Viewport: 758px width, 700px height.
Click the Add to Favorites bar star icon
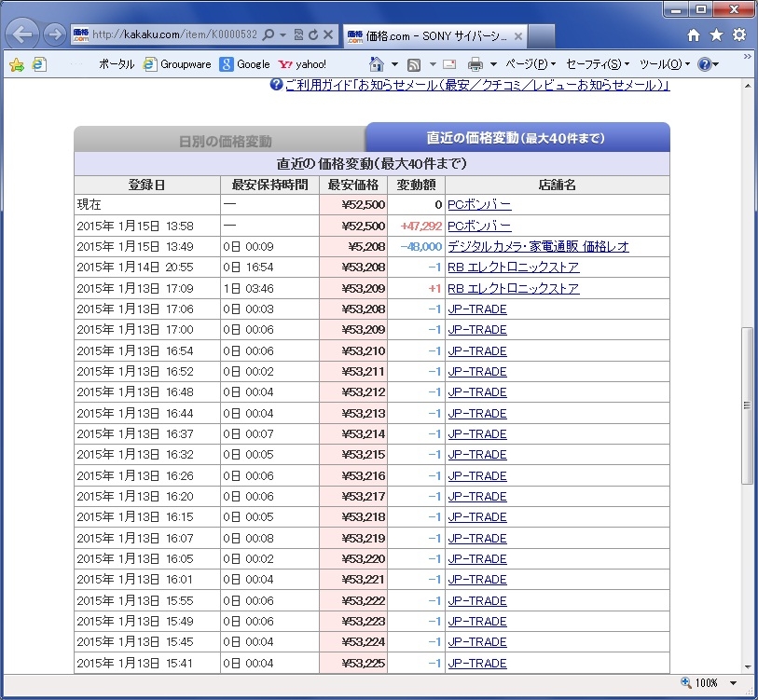click(x=17, y=64)
